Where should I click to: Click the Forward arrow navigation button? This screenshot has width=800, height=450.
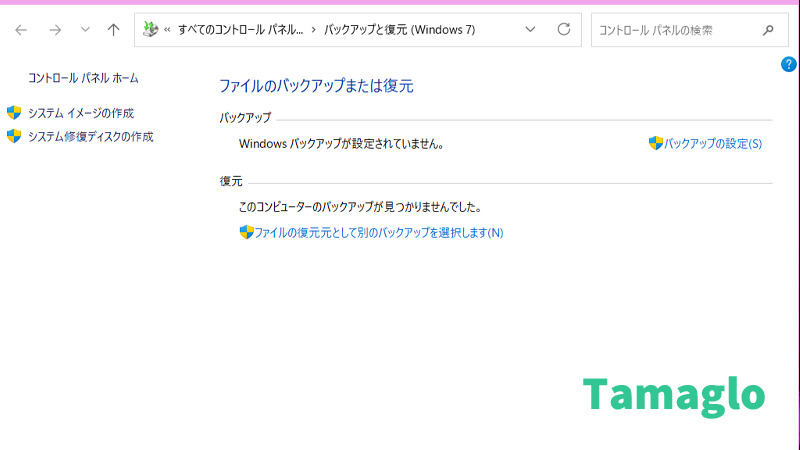pos(55,30)
